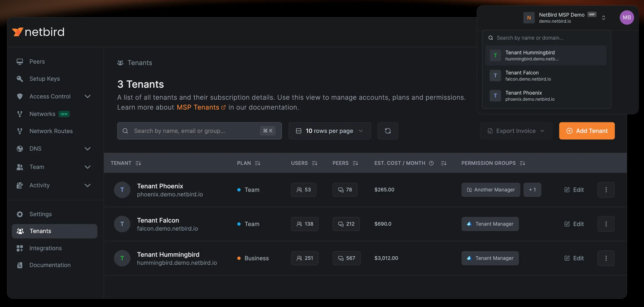Screen dimensions: 644x307
Task: Sort table by Users column
Action: 314,163
